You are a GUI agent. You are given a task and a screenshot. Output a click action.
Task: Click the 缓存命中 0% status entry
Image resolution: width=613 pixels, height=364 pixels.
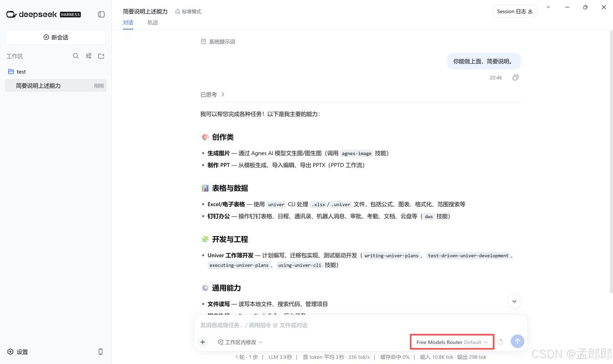click(395, 357)
